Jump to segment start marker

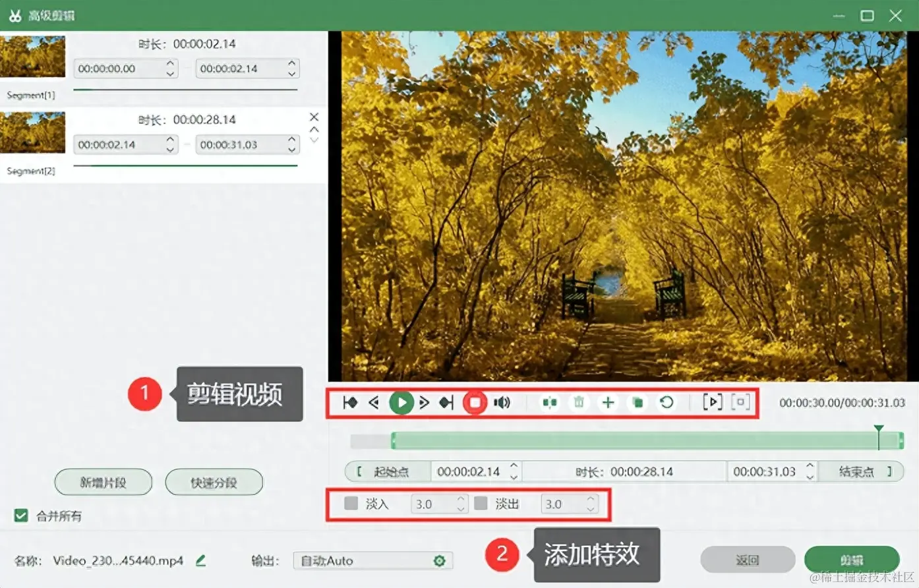point(350,402)
